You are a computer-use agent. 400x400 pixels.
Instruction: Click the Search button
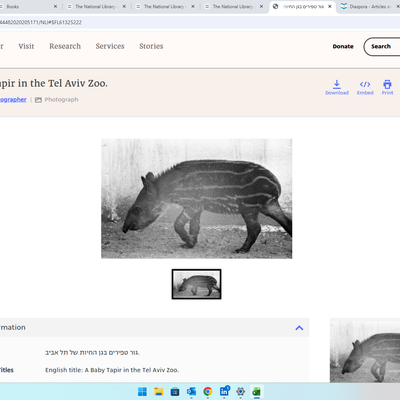click(382, 47)
